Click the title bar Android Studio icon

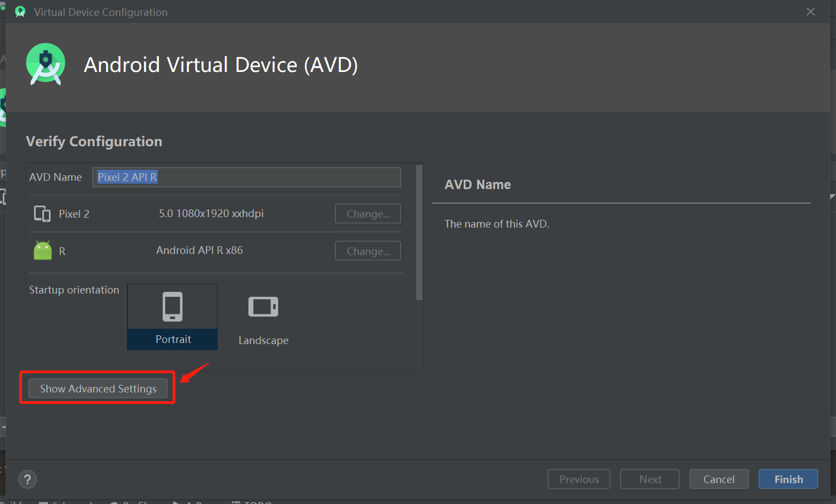pos(20,12)
